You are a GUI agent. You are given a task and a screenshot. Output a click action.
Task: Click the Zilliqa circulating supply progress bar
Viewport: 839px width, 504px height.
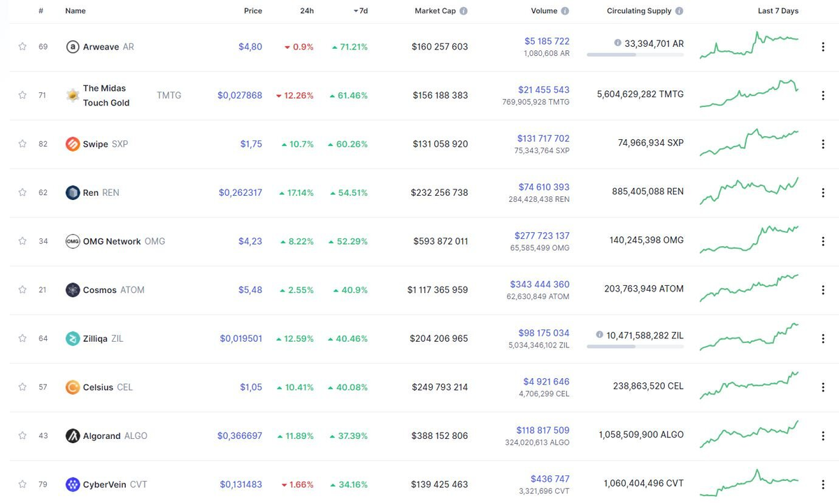(636, 347)
